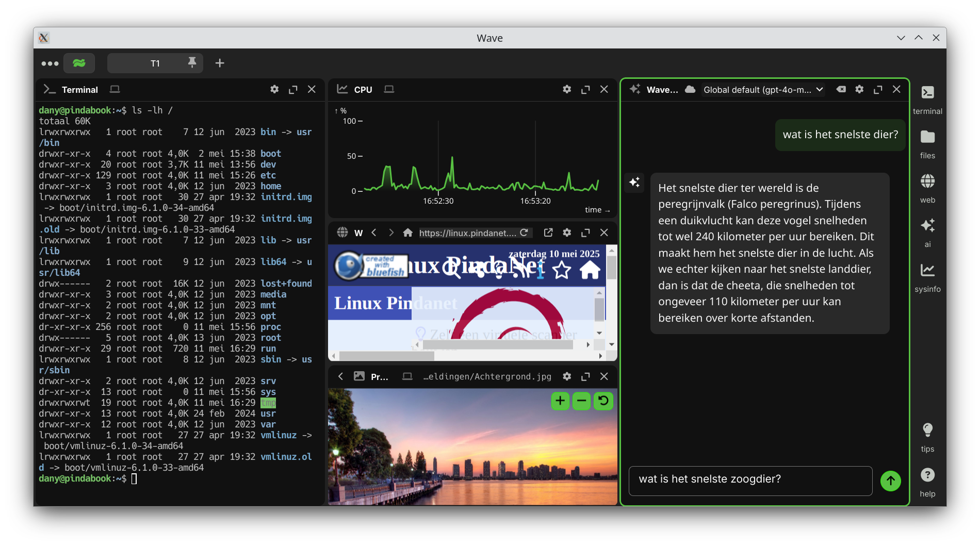Switch to tab T1
The image size is (980, 546).
click(x=155, y=63)
